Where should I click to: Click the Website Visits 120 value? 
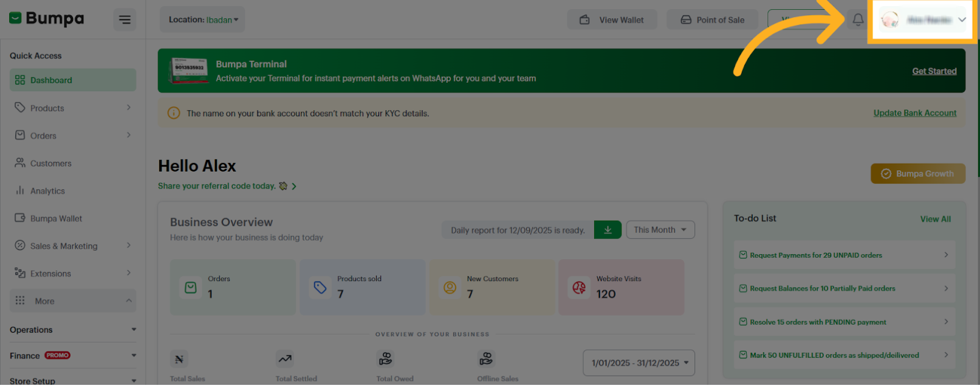tap(606, 294)
